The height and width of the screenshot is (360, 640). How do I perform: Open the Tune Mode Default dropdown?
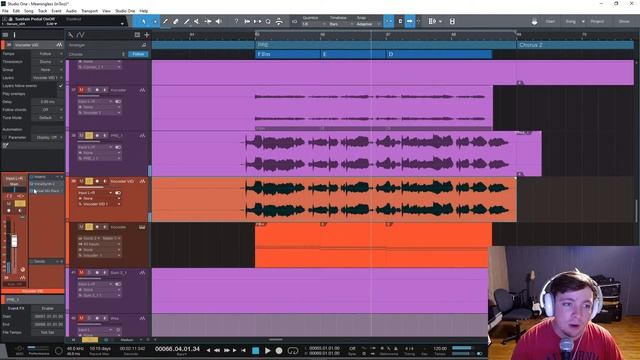pyautogui.click(x=48, y=118)
